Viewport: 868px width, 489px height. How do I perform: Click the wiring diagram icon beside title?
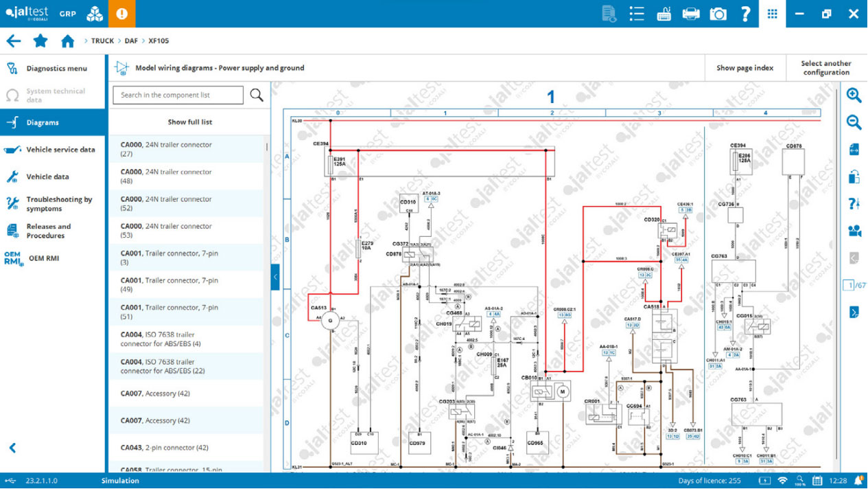coord(121,68)
